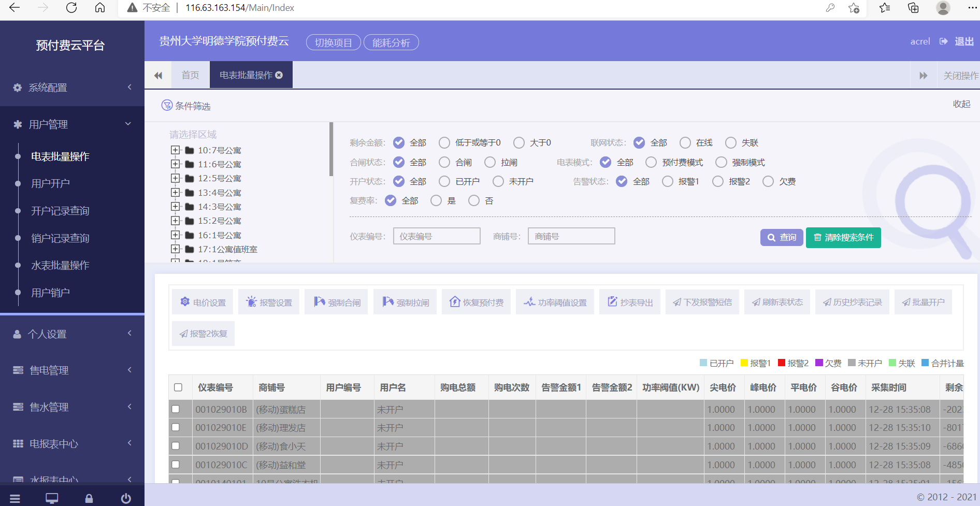
Task: Select the 已开户 account status radio
Action: point(444,181)
